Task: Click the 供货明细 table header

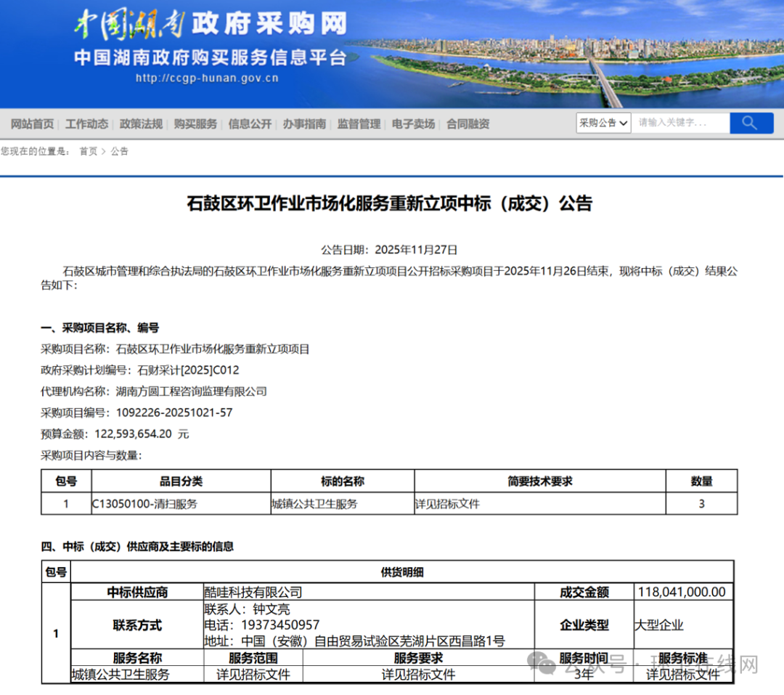Action: pyautogui.click(x=402, y=572)
